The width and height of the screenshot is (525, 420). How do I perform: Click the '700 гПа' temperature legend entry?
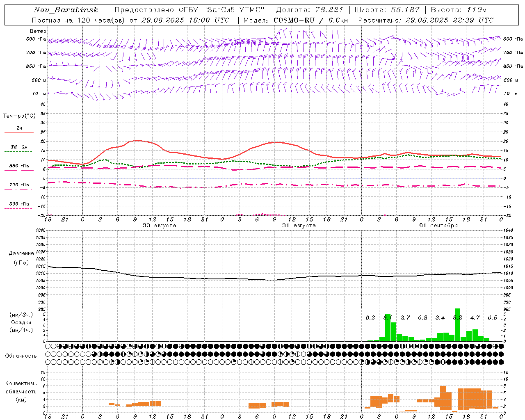coord(19,185)
